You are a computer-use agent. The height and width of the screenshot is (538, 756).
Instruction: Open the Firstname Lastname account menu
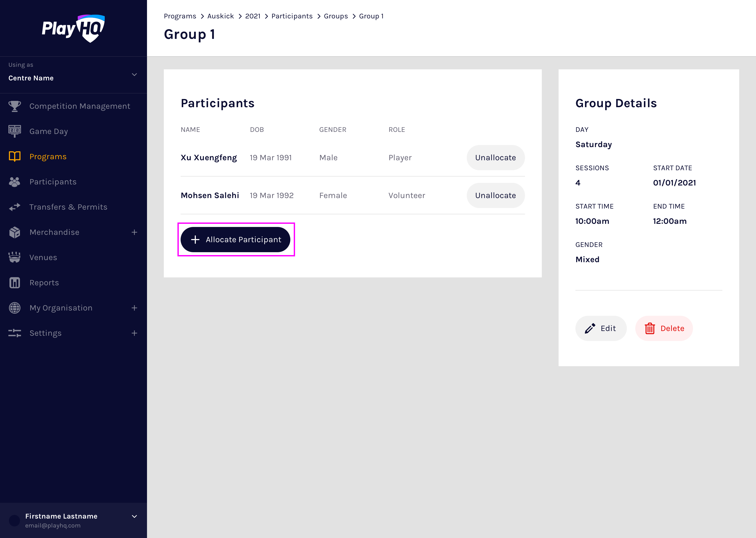pos(134,516)
